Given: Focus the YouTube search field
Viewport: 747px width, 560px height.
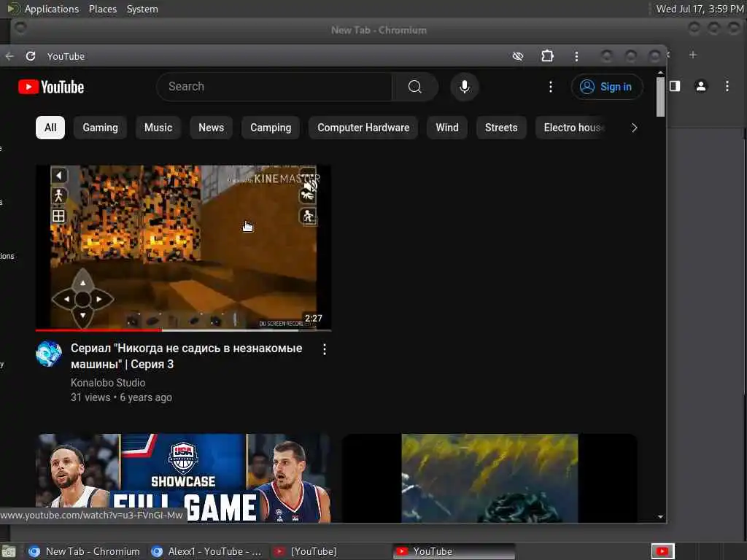Looking at the screenshot, I should tap(274, 87).
